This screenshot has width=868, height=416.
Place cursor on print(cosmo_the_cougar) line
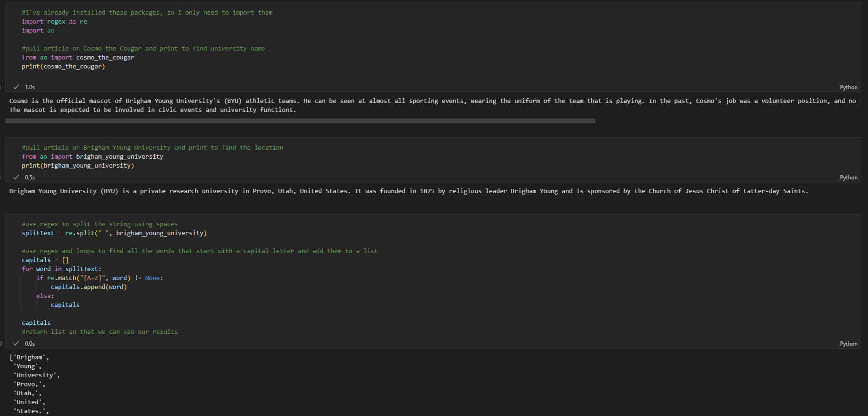click(63, 67)
